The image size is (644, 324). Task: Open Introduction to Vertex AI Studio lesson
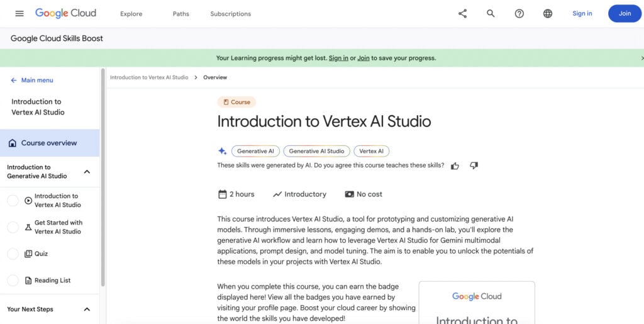pyautogui.click(x=57, y=201)
